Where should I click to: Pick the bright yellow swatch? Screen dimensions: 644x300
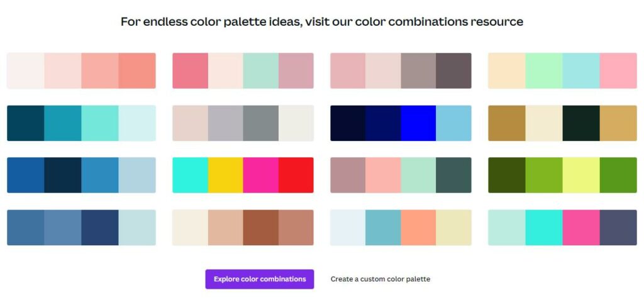(x=226, y=175)
